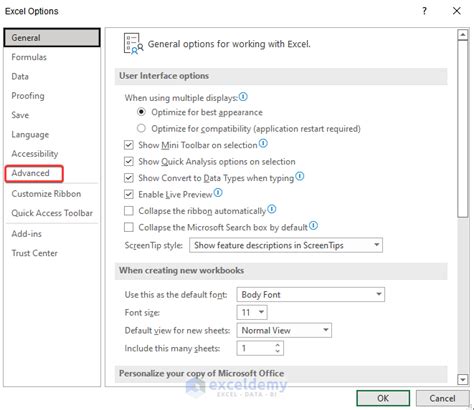
Task: Click info icon next to Convert to Data Types
Action: tap(300, 176)
